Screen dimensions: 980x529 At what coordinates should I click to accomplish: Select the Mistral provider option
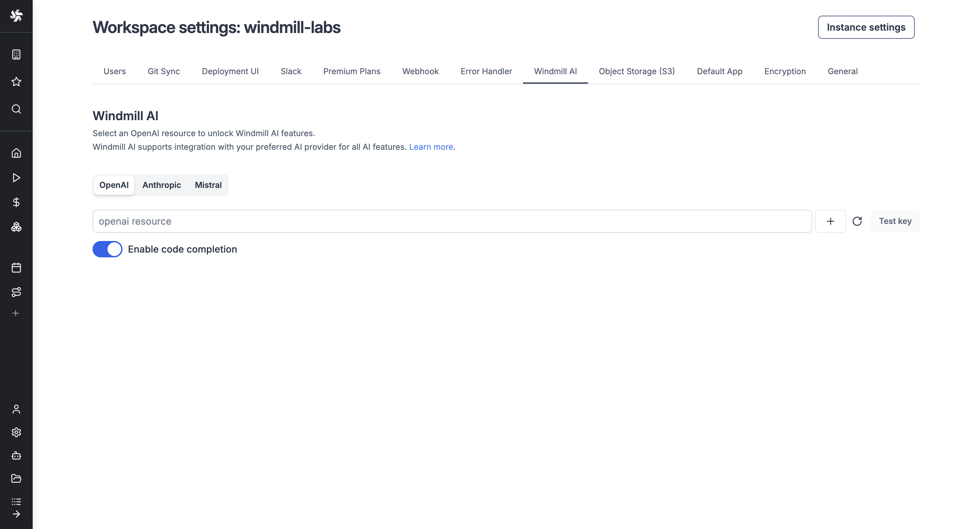208,185
